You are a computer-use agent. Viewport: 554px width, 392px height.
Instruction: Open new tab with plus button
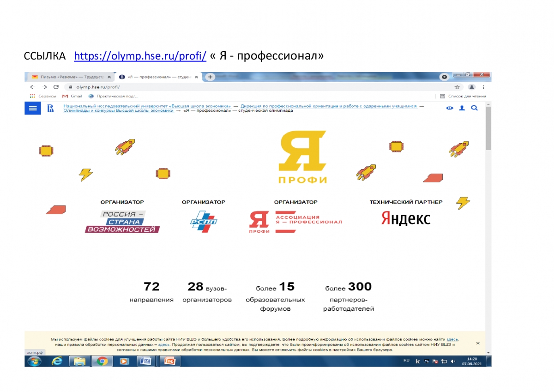(x=210, y=77)
